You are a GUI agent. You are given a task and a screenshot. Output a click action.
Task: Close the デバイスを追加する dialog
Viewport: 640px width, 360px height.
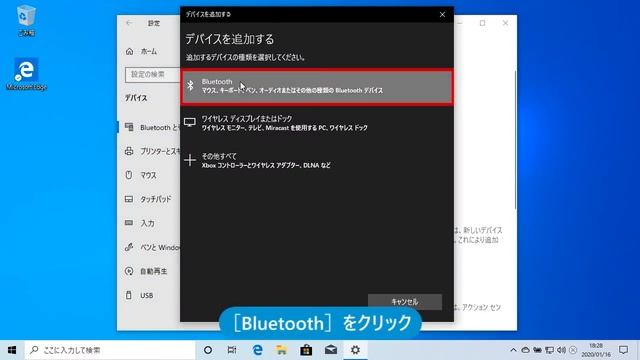point(442,14)
